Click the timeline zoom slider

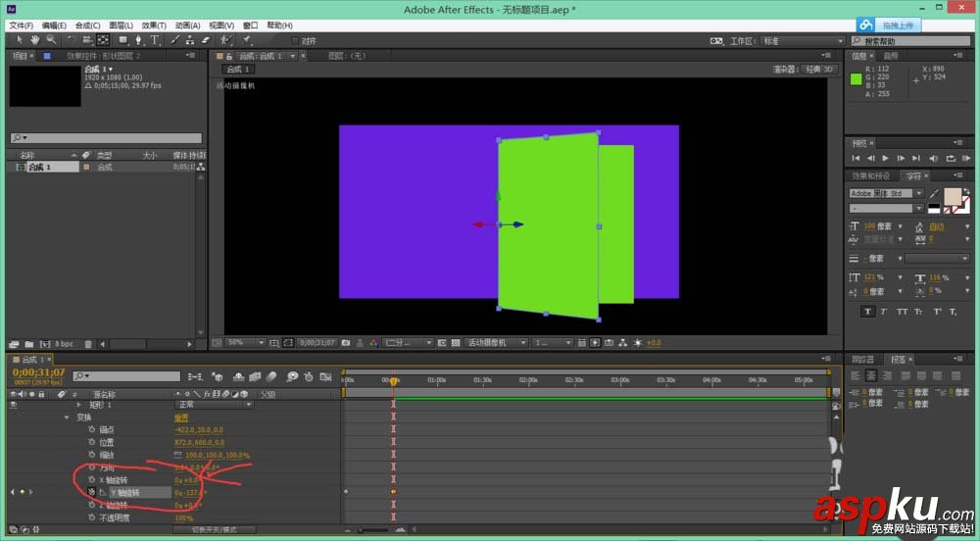(373, 530)
